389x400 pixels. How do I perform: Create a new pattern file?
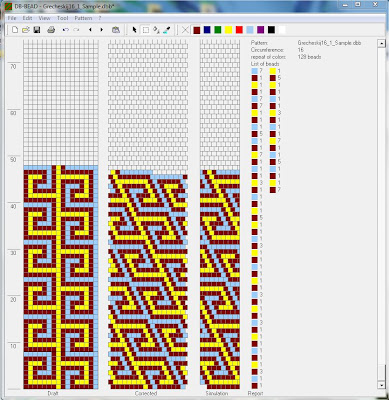15,30
